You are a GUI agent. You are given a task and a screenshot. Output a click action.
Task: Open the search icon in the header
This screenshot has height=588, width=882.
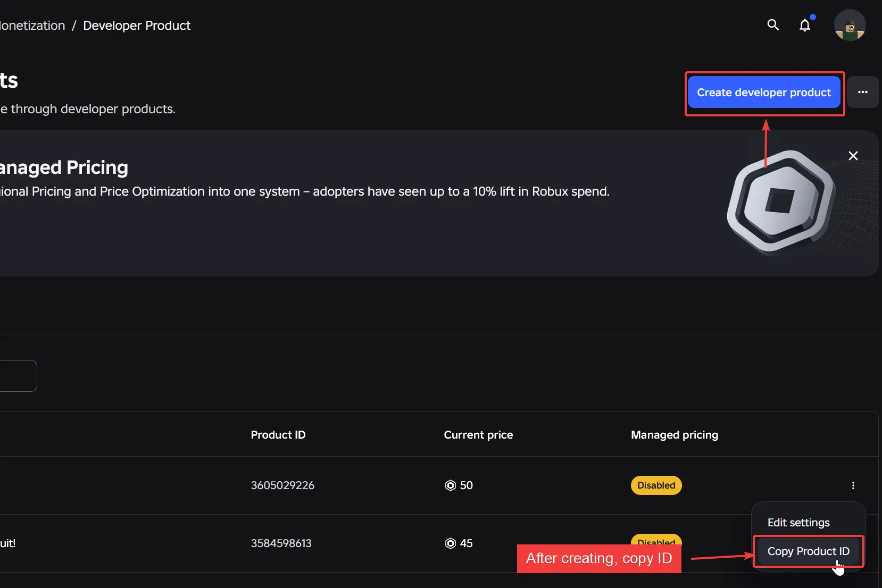[x=773, y=25]
